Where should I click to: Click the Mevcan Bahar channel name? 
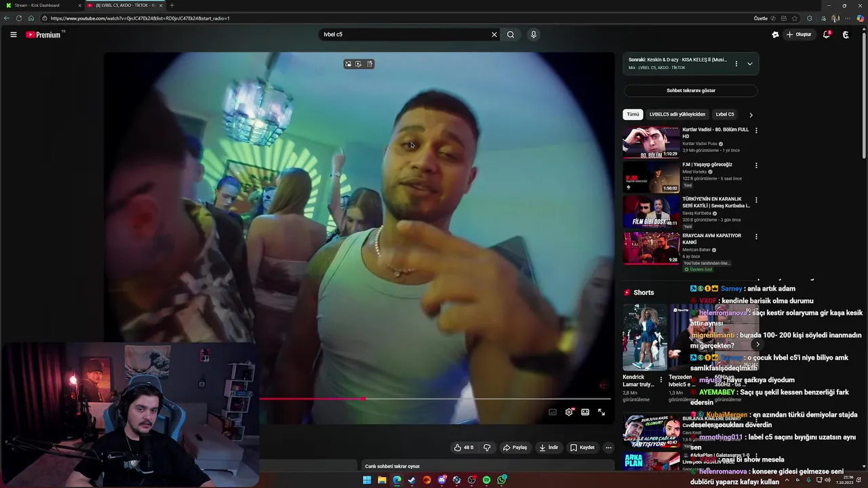coord(696,249)
